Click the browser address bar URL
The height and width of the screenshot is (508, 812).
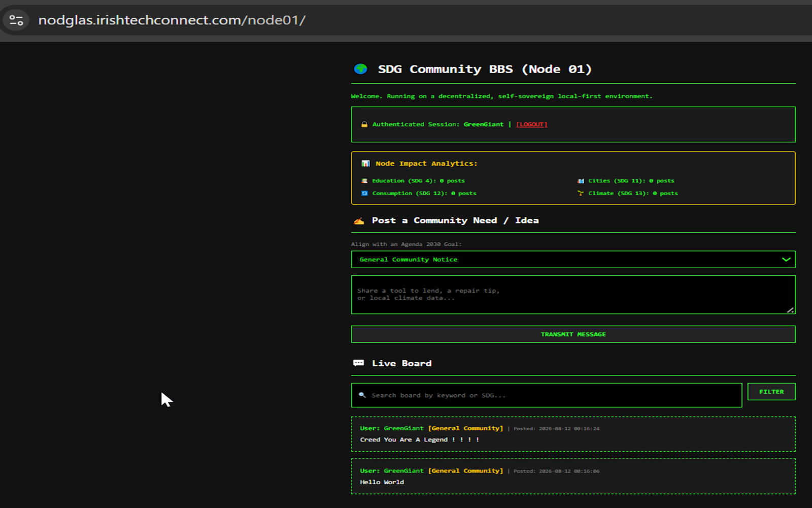click(172, 20)
